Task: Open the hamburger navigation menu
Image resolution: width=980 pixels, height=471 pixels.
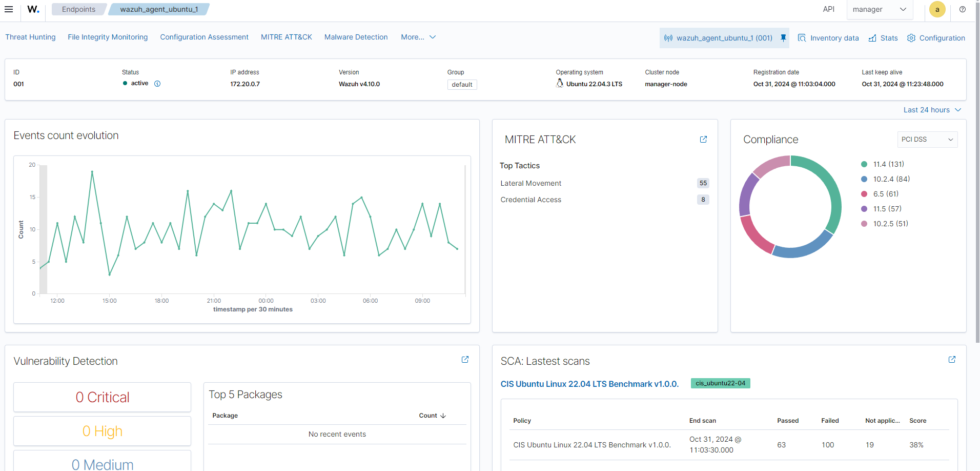Action: coord(9,9)
